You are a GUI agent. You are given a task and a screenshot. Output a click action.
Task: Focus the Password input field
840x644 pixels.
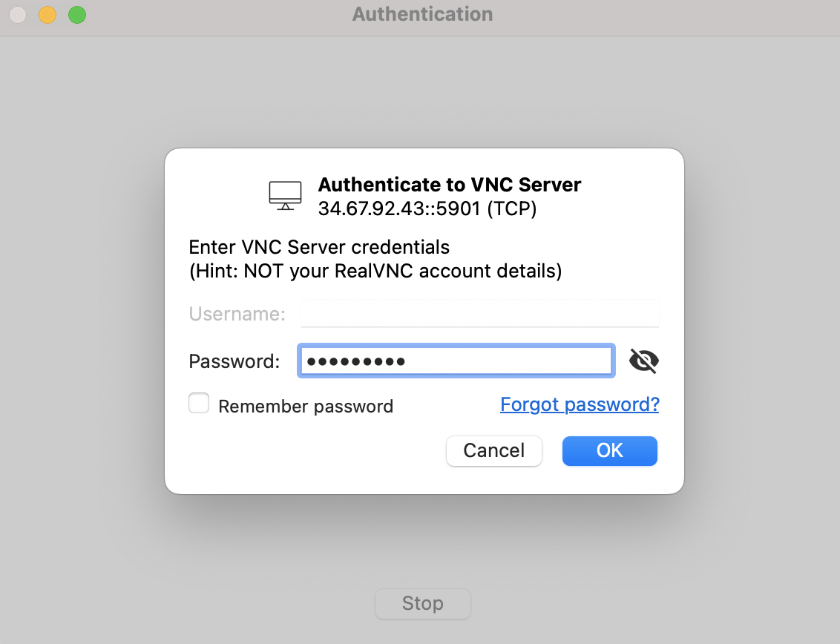[x=456, y=361]
